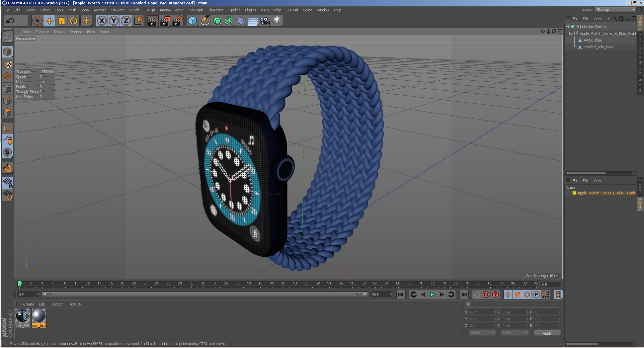Viewport: 644px width, 348px height.
Task: Open the Content Browser side tab
Action: click(x=640, y=60)
